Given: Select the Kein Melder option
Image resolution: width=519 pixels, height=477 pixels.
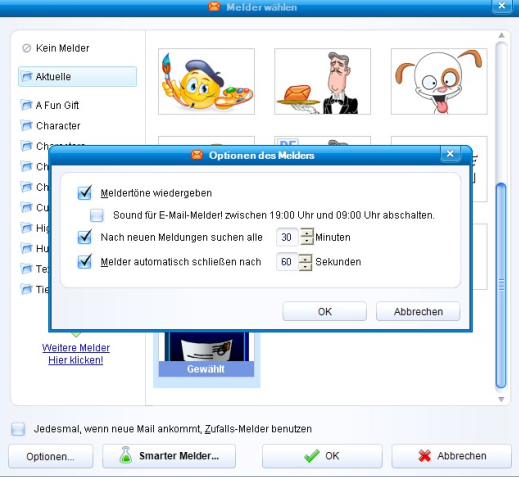Looking at the screenshot, I should (56, 48).
